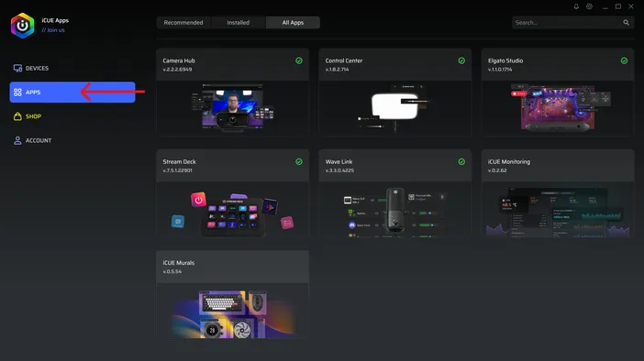
Task: Click iCUE Murals version v.0.5.54
Action: tap(172, 271)
